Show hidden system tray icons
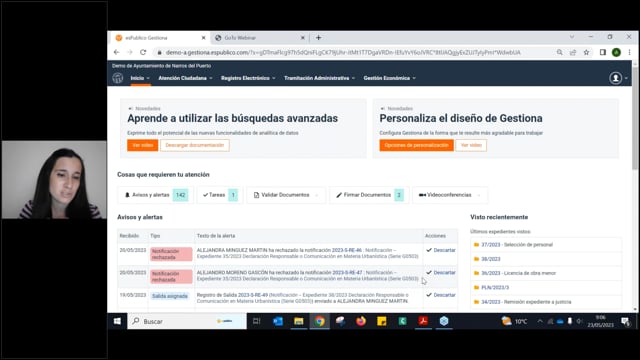Image resolution: width=640 pixels, height=360 pixels. pos(540,321)
